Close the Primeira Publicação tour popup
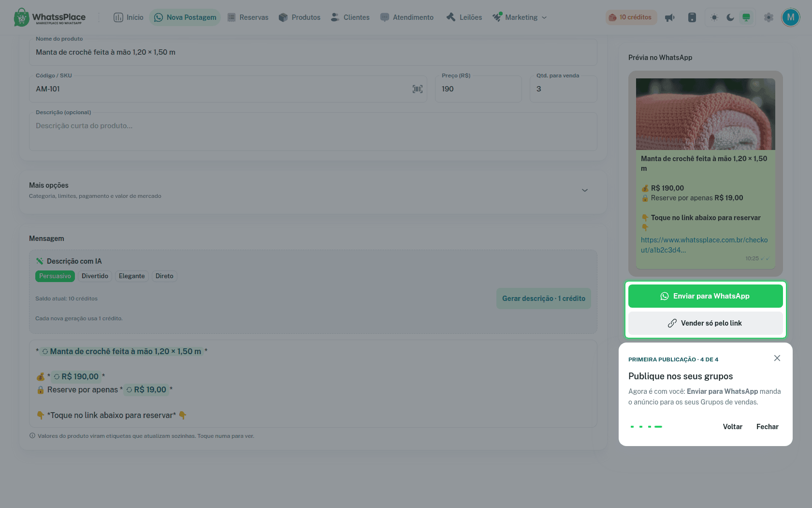 (x=777, y=358)
